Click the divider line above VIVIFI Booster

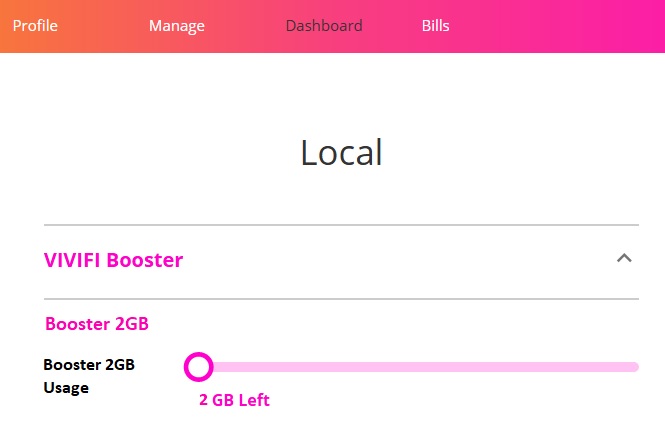pyautogui.click(x=341, y=225)
